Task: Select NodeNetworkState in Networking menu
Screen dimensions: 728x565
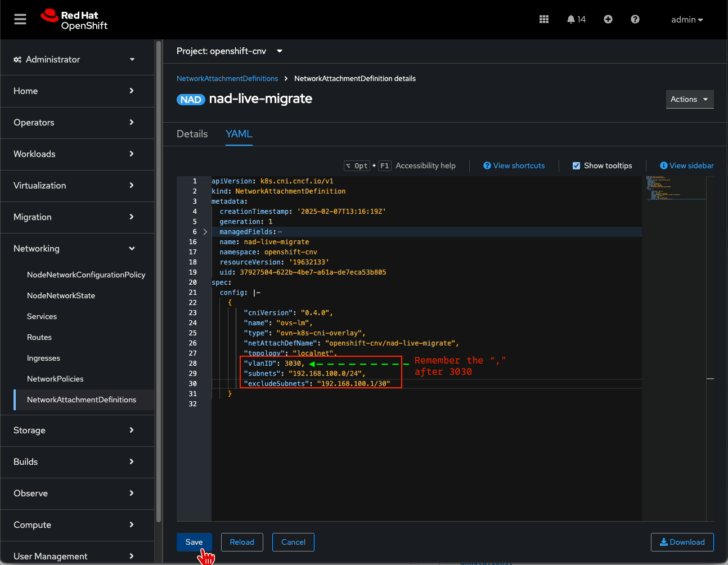Action: click(61, 295)
